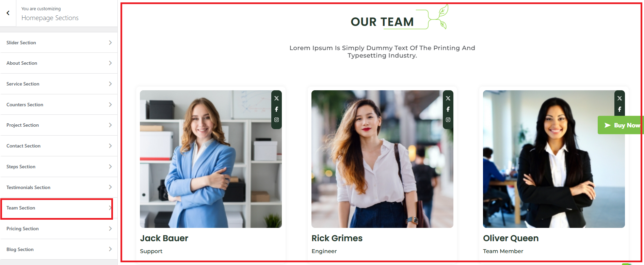Open X (Twitter) icon on Rick Grimes card

[448, 98]
